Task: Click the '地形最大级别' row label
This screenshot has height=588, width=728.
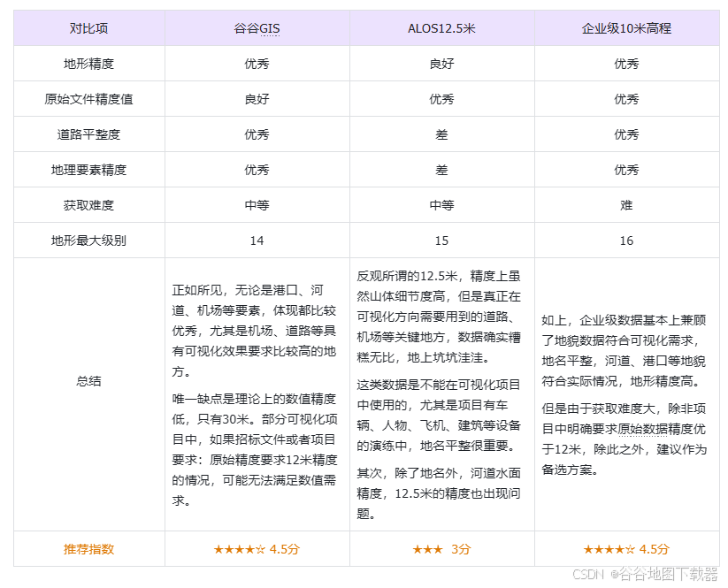Action: [88, 241]
